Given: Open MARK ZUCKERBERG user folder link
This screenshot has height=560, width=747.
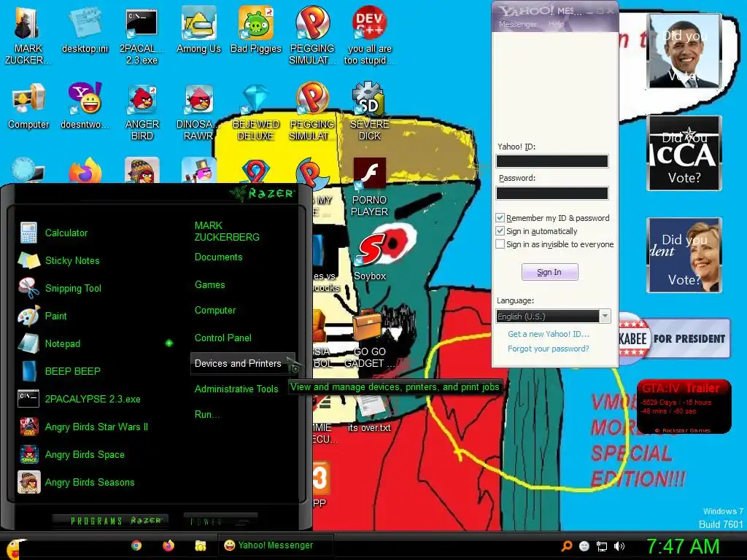Looking at the screenshot, I should click(x=227, y=231).
